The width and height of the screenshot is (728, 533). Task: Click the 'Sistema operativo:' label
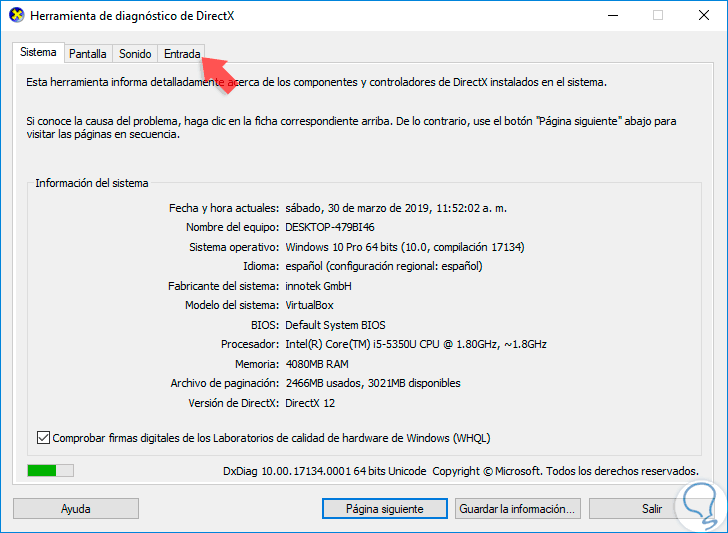point(234,247)
